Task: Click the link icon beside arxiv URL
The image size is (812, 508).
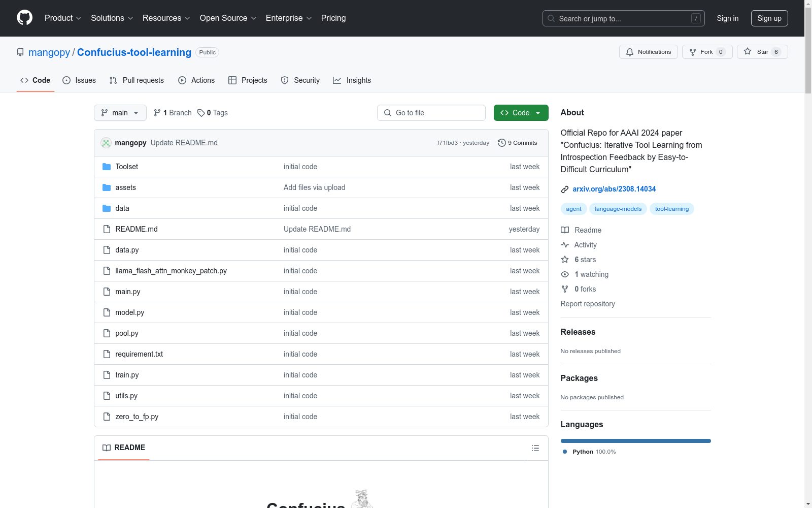Action: click(x=565, y=189)
